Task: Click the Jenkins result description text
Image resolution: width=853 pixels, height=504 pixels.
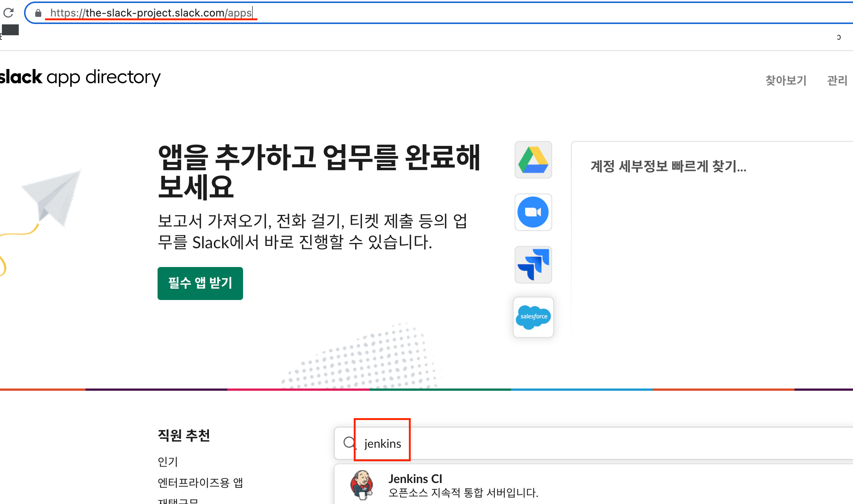Action: point(463,492)
